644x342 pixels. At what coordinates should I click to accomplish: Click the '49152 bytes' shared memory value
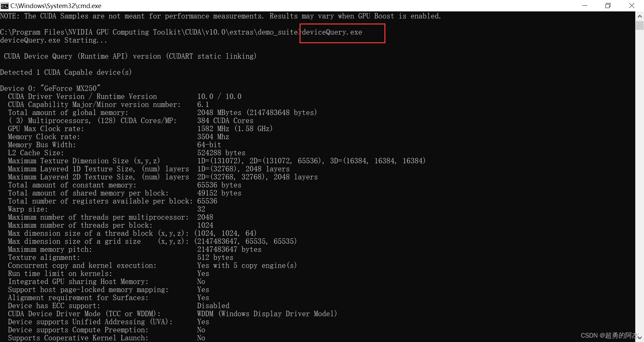coord(219,193)
